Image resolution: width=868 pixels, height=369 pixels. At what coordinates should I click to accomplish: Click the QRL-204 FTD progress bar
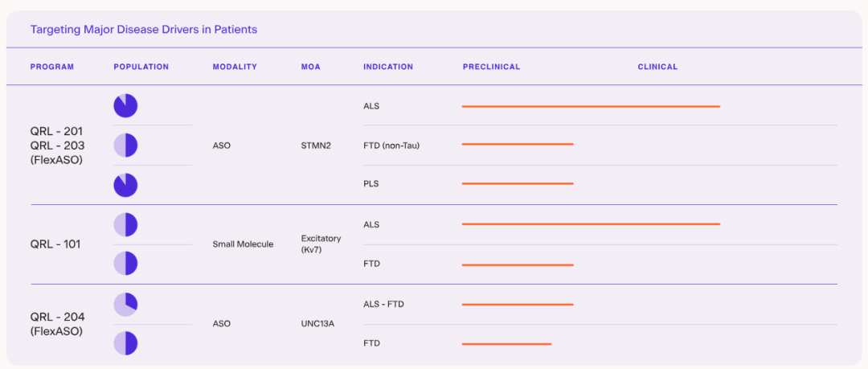click(x=506, y=344)
